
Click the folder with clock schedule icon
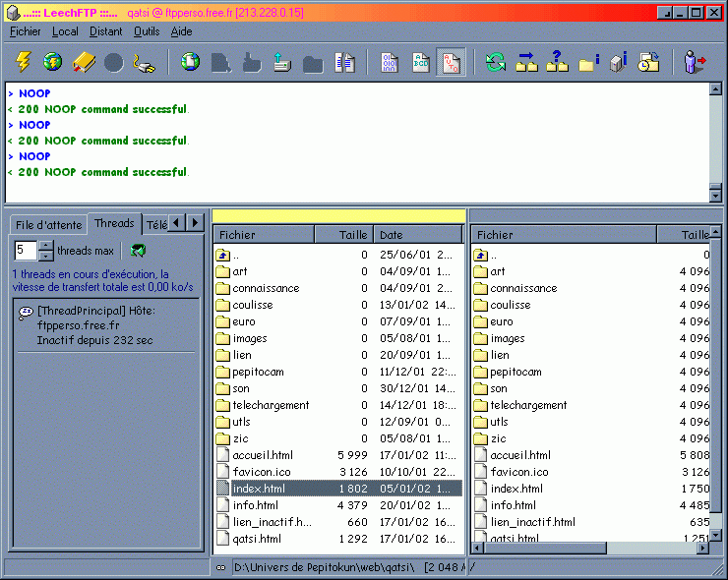pyautogui.click(x=648, y=62)
